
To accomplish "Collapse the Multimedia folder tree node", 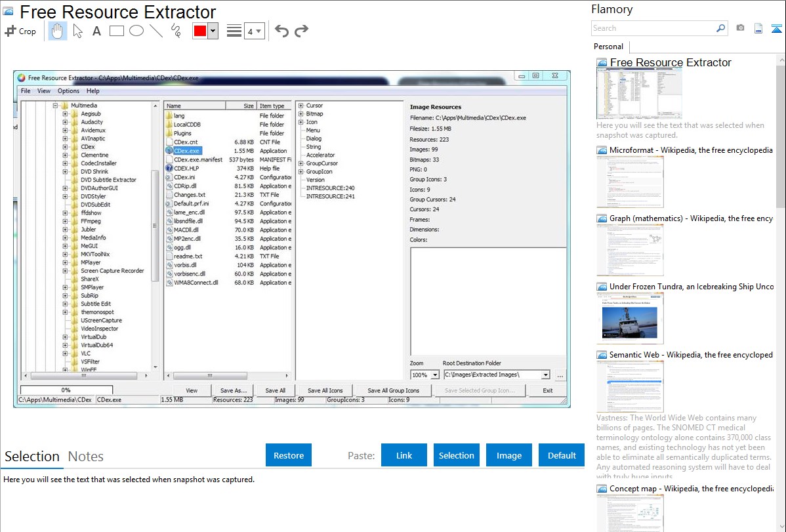I will tap(56, 106).
